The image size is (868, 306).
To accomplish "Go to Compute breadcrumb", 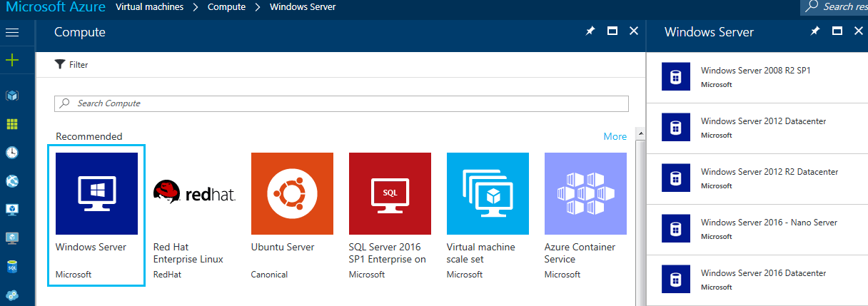I will click(227, 6).
